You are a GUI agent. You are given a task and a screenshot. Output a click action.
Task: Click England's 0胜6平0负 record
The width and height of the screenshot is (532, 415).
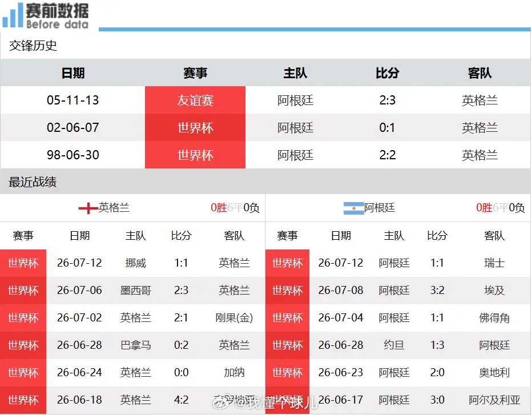pyautogui.click(x=235, y=208)
